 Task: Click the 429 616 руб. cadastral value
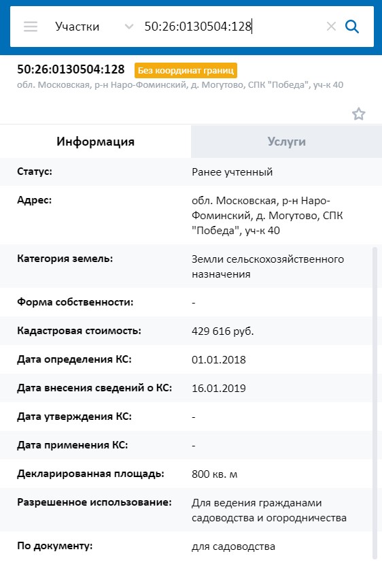pyautogui.click(x=223, y=331)
